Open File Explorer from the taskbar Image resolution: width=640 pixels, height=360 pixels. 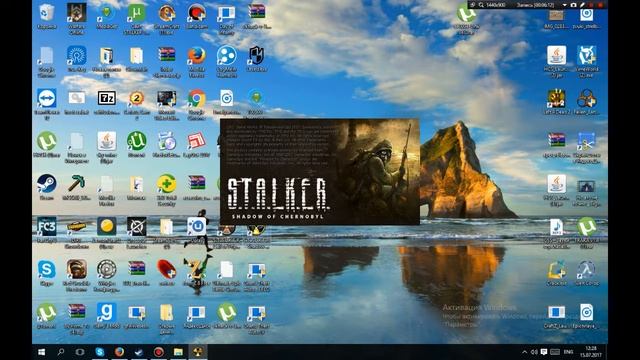point(178,352)
